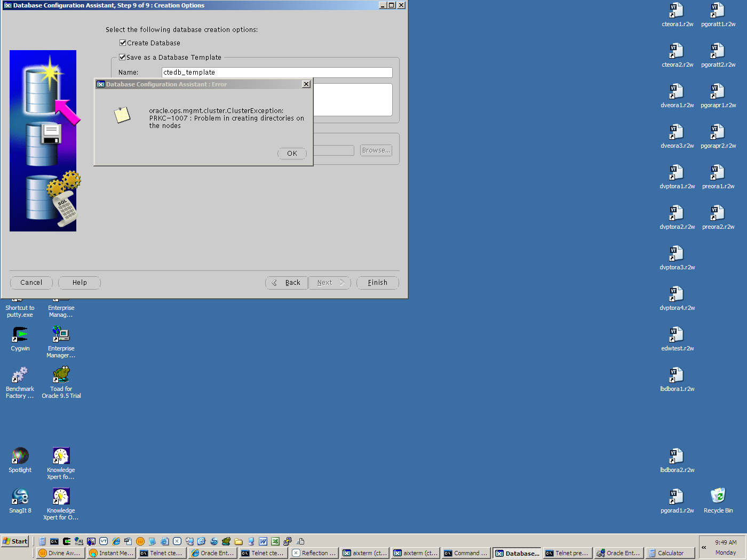Expand hidden system tray icons chevron

[704, 547]
